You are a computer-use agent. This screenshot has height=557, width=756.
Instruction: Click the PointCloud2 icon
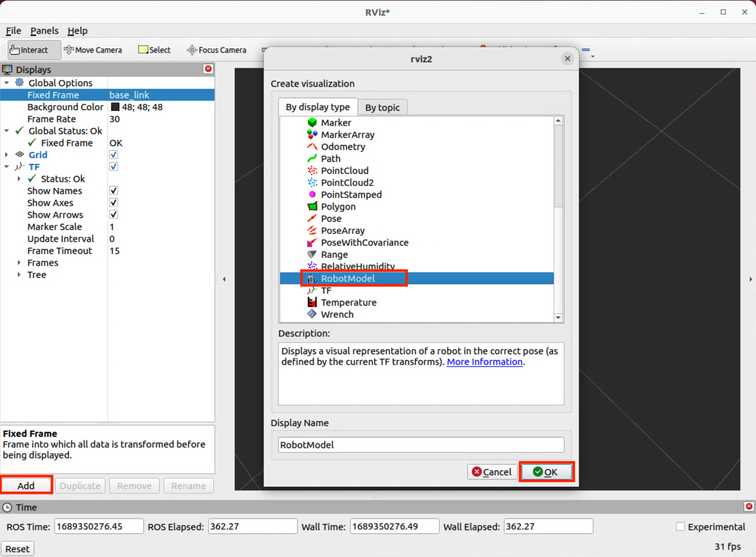pyautogui.click(x=312, y=183)
